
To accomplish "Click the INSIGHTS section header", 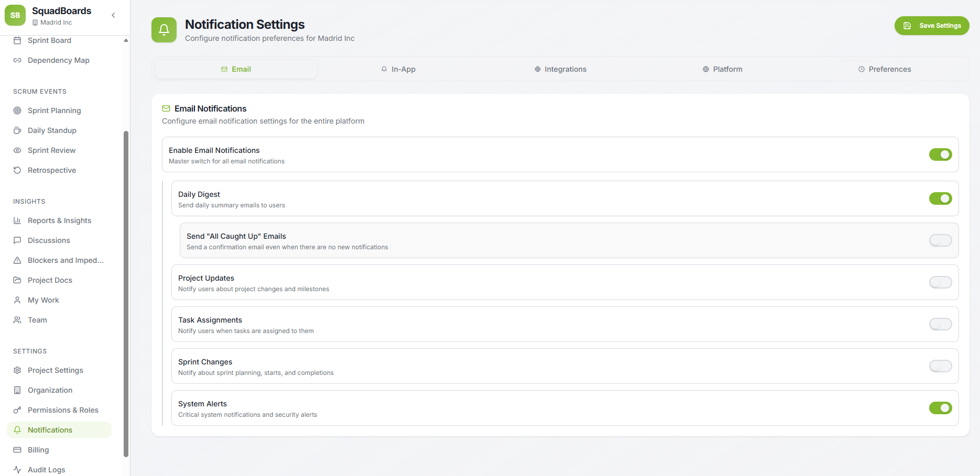I will pos(29,202).
